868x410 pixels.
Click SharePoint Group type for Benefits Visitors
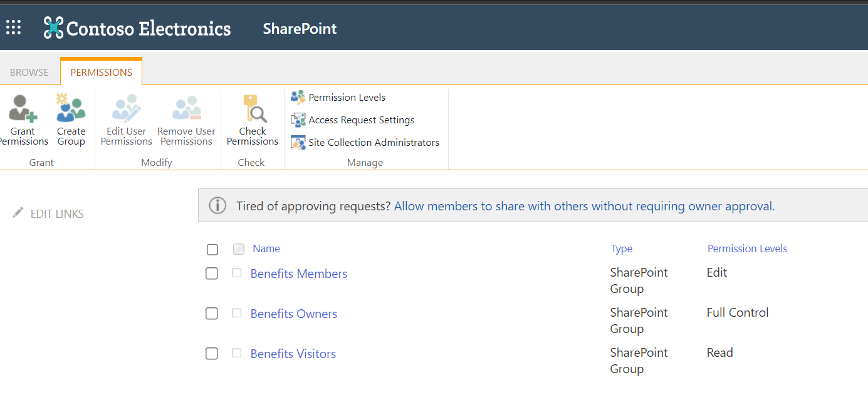(x=639, y=361)
